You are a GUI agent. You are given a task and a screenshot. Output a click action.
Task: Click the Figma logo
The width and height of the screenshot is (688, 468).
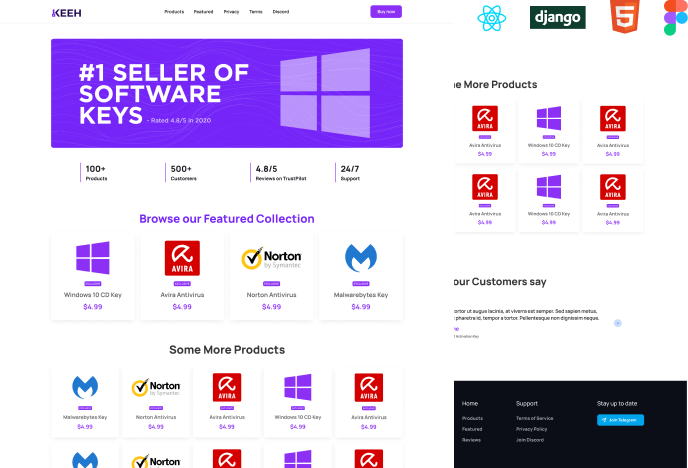[675, 18]
